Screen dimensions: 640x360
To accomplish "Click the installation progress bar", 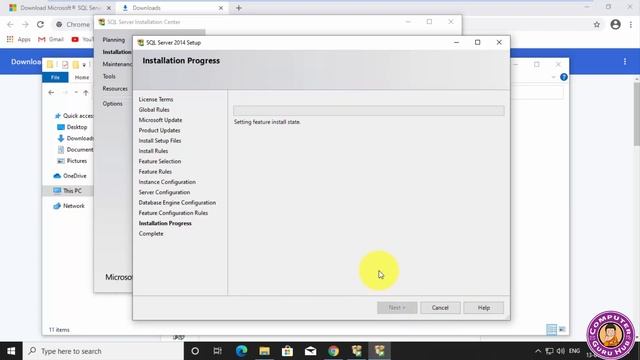I will 369,111.
